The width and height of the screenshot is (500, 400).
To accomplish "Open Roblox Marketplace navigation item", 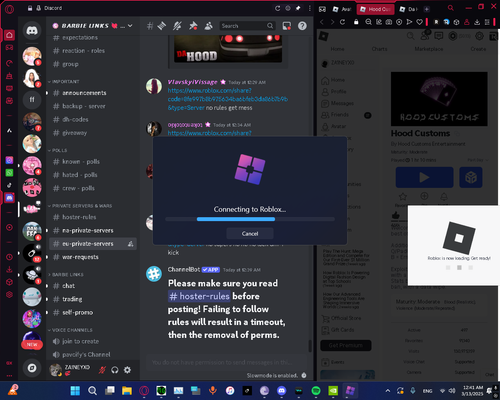I will tap(429, 49).
